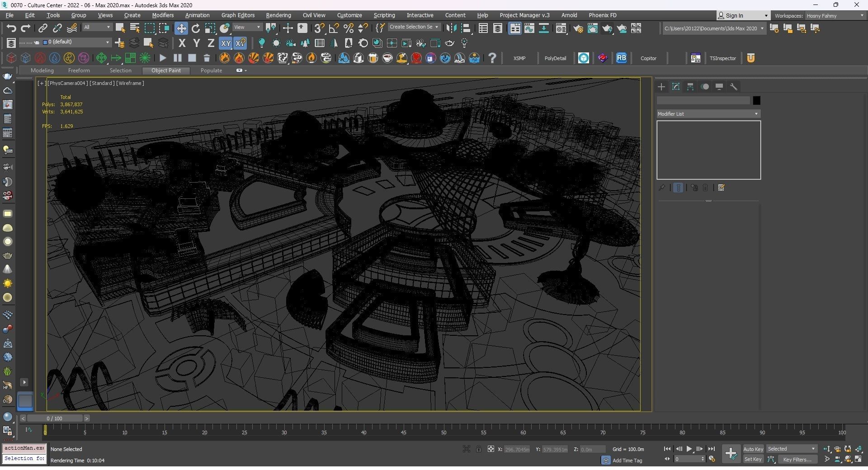The height and width of the screenshot is (470, 868).
Task: Click the Undo arrow icon
Action: click(x=11, y=28)
